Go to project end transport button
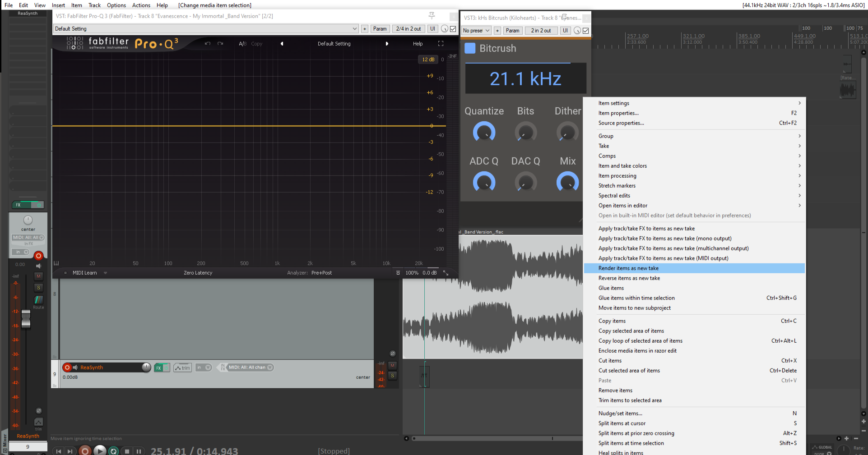This screenshot has height=455, width=868. [x=70, y=451]
